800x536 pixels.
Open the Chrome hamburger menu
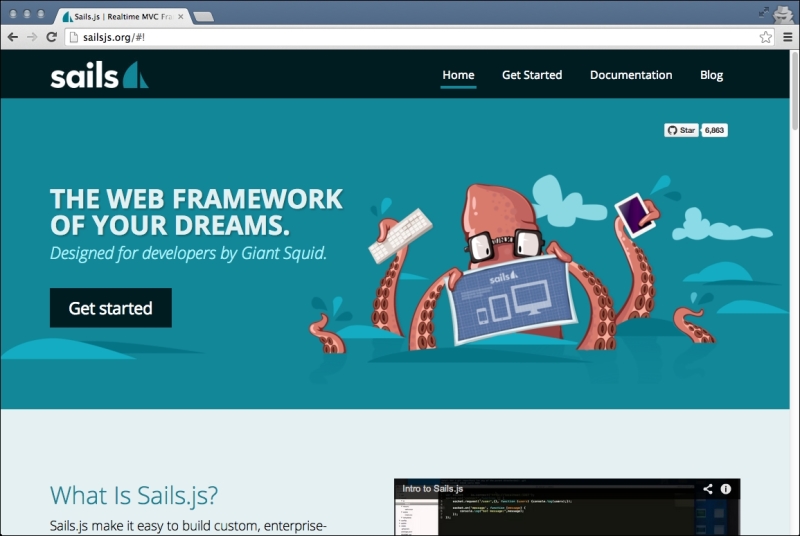point(788,37)
